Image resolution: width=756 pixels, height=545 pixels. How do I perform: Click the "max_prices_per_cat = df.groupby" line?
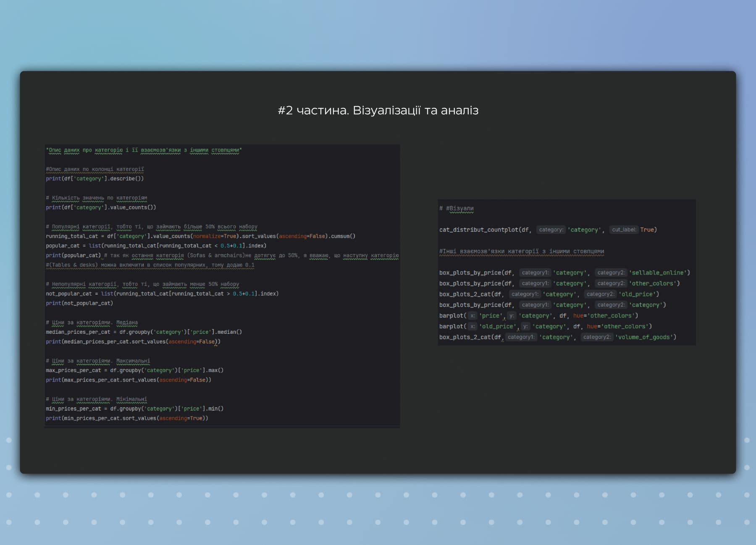[135, 370]
